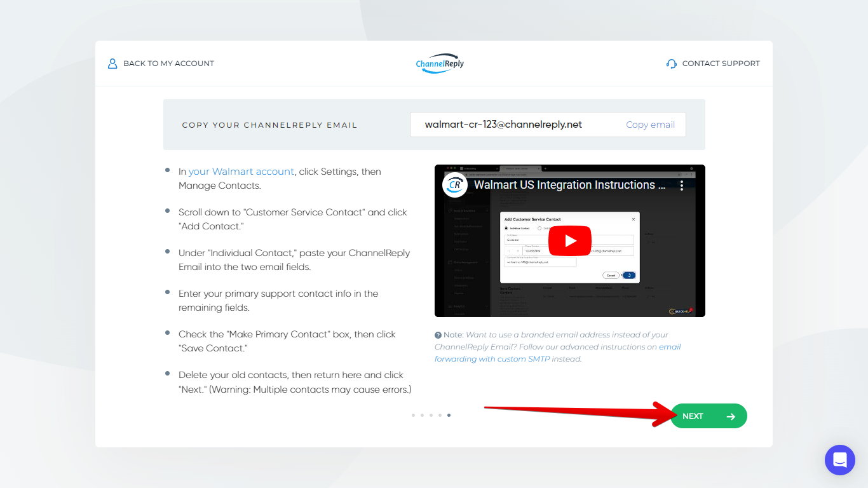
Task: Select the second step pagination dot
Action: pos(422,415)
